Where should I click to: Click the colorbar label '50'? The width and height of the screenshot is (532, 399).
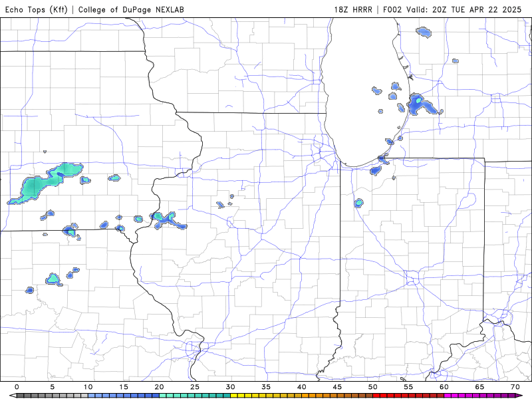coord(373,387)
